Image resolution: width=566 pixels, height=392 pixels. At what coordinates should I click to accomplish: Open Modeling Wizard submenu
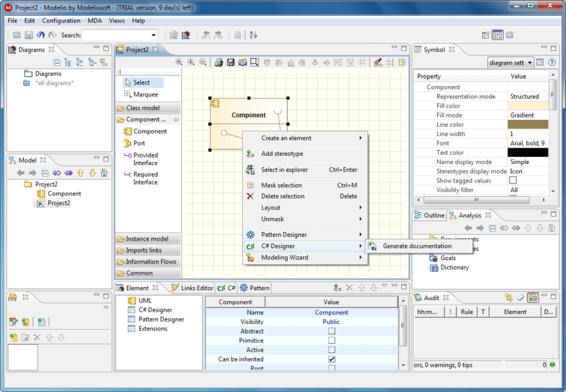[305, 258]
